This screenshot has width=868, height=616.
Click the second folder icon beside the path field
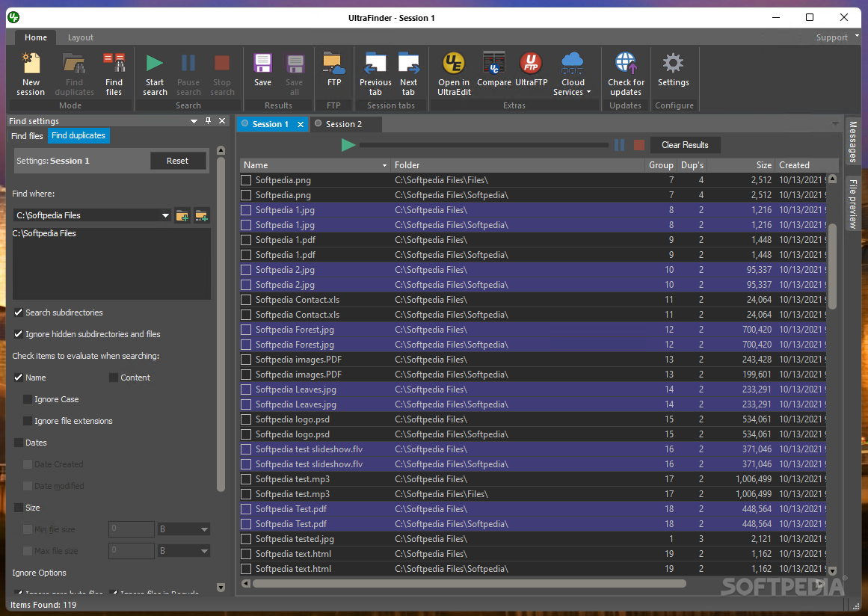tap(202, 215)
